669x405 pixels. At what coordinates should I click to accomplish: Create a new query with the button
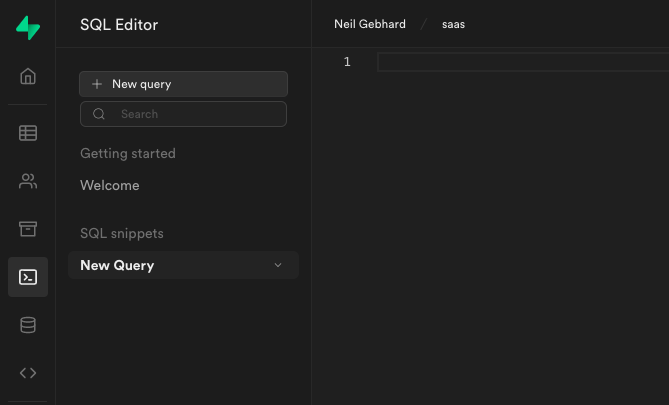(x=183, y=84)
